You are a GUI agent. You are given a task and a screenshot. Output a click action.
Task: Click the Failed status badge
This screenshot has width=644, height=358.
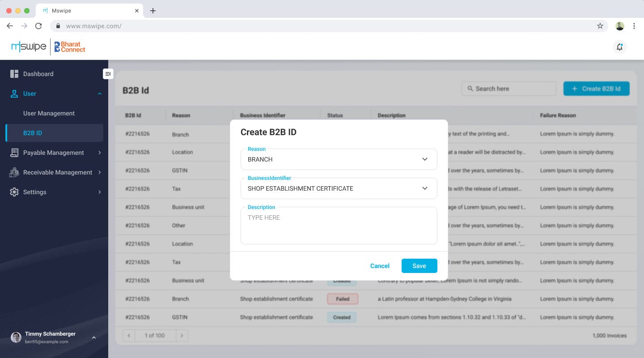point(343,299)
